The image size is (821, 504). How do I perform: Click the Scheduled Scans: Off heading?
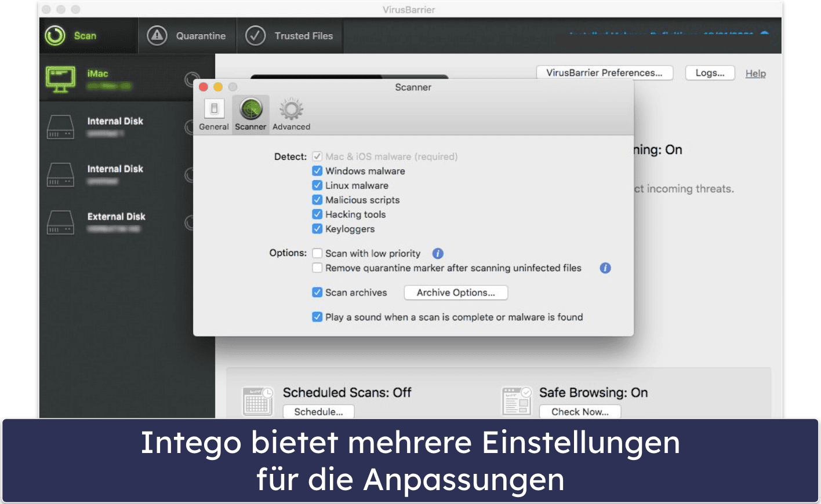tap(347, 393)
